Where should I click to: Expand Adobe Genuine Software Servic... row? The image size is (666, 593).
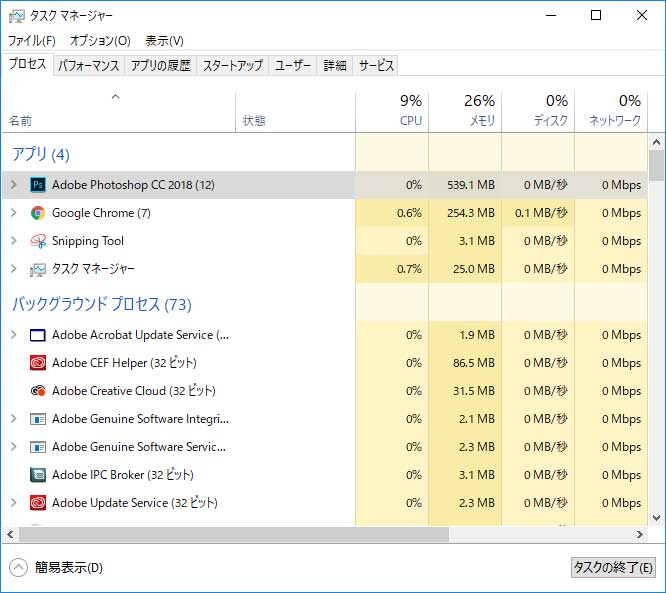pos(14,447)
